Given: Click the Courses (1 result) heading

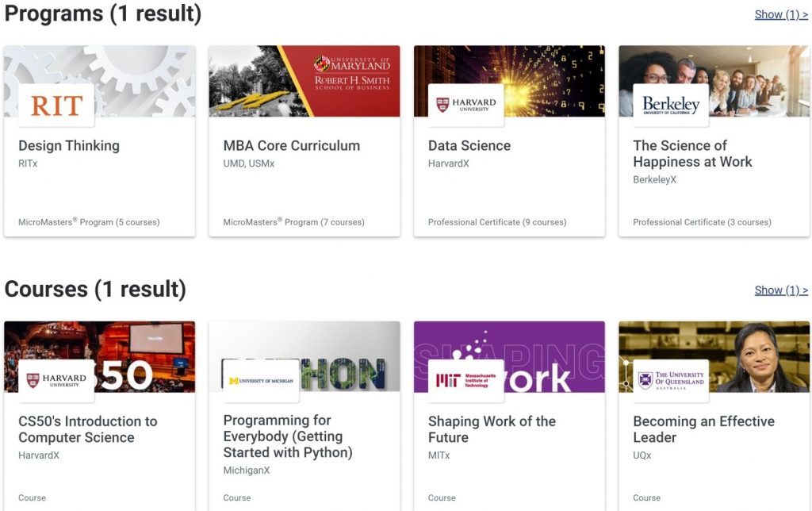Looking at the screenshot, I should click(95, 289).
